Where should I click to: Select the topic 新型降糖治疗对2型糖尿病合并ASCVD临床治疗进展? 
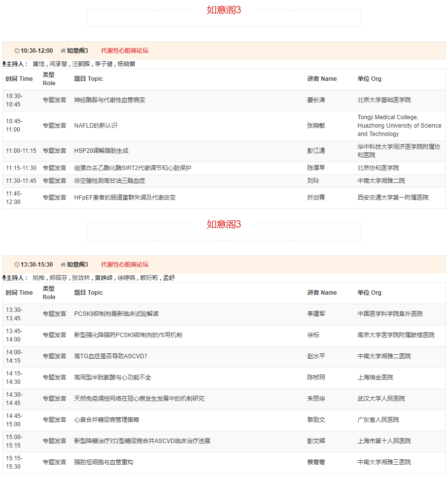[x=142, y=441]
